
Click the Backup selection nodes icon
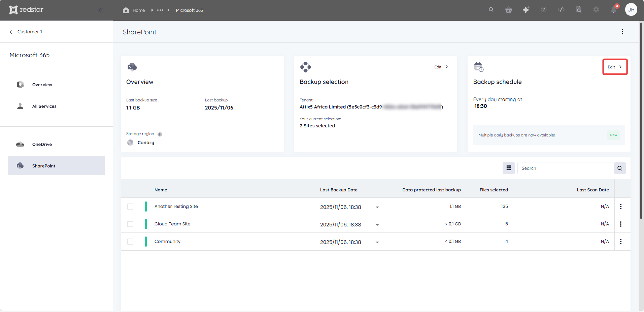coord(306,67)
